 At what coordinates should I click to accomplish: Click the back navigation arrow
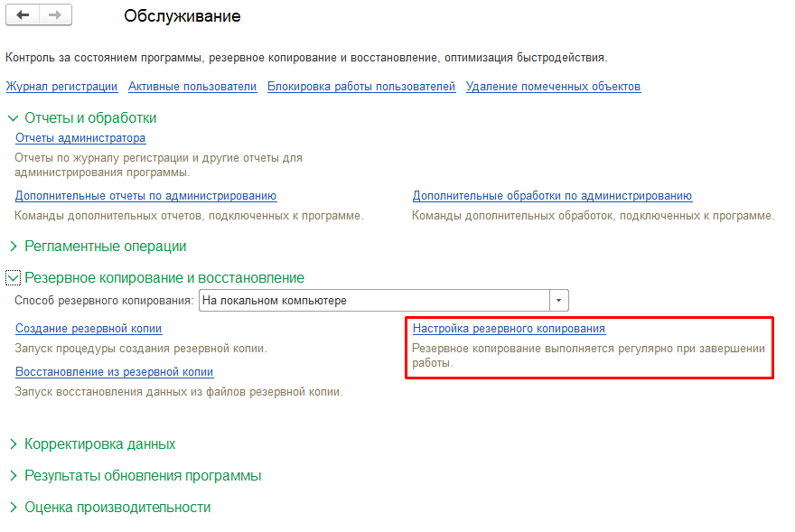23,15
